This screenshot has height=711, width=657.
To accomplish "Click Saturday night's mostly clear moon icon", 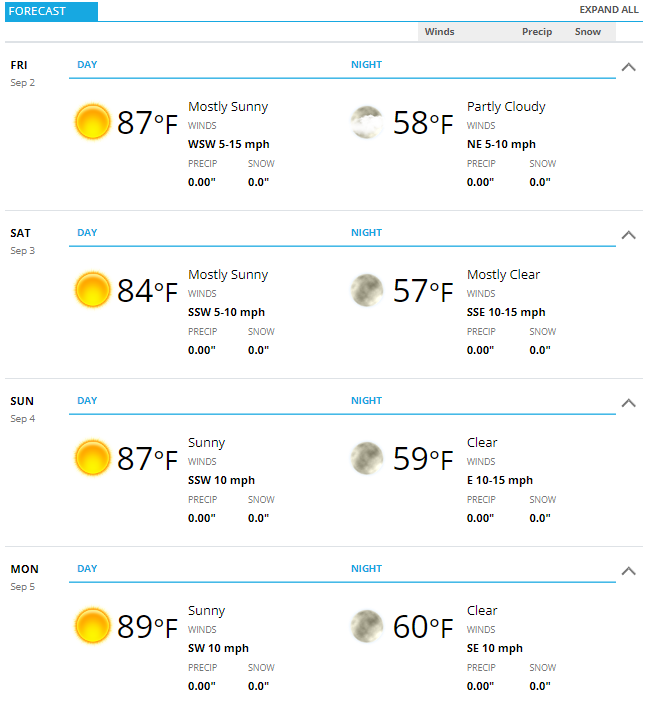I will point(367,290).
